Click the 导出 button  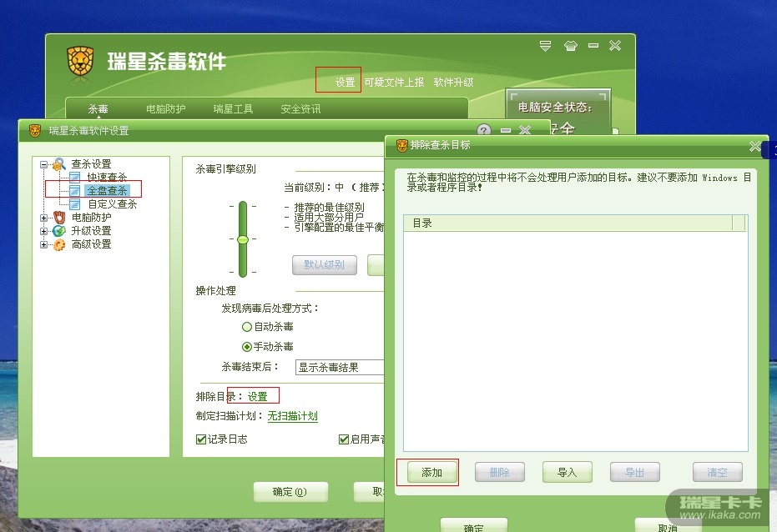pyautogui.click(x=635, y=473)
